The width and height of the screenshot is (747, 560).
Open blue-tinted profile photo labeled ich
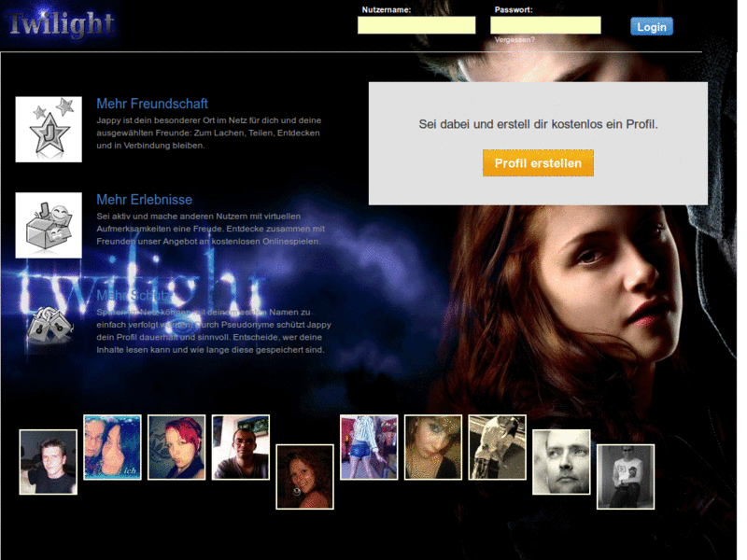[112, 447]
